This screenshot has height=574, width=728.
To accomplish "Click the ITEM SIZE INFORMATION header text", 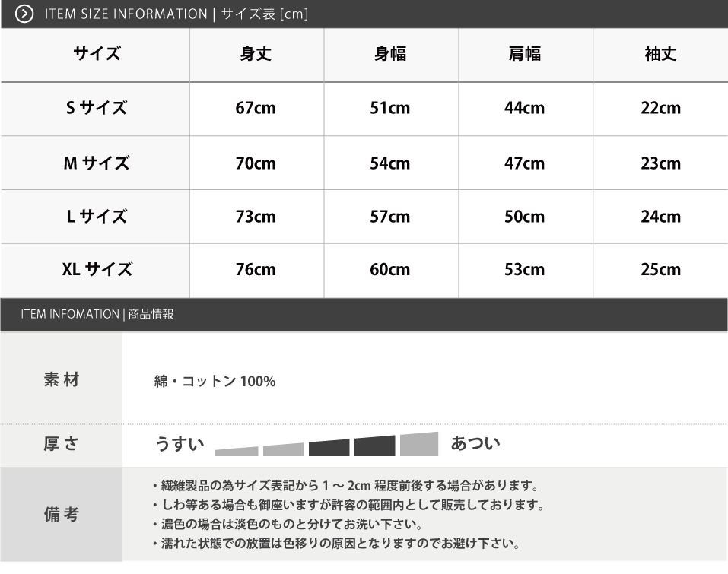I will point(176,14).
